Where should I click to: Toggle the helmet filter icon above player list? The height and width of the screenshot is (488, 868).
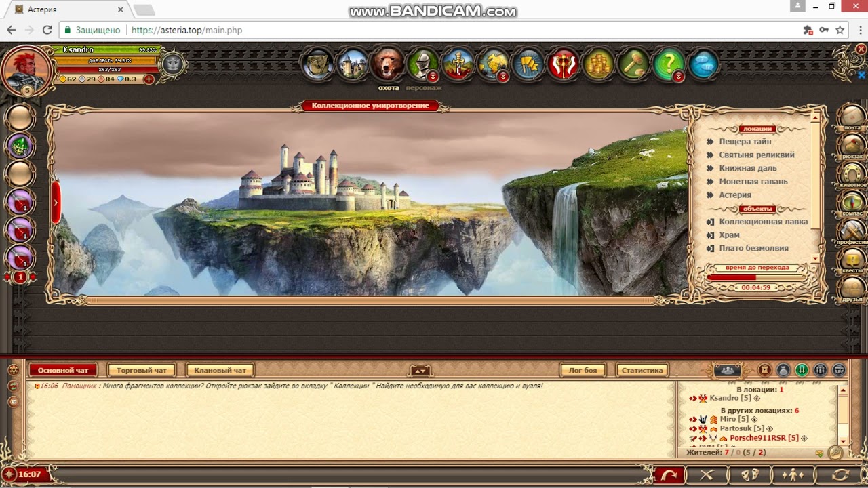pyautogui.click(x=839, y=370)
